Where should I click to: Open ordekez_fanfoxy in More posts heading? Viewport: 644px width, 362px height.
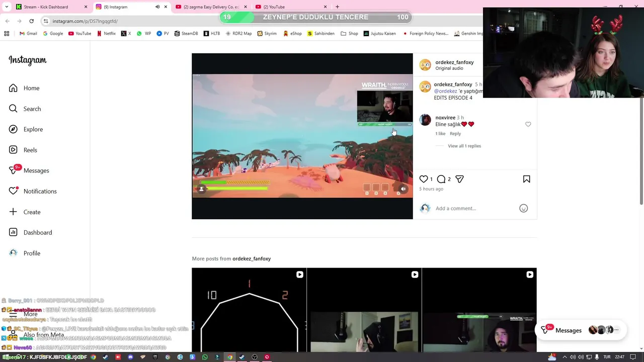pos(252,258)
